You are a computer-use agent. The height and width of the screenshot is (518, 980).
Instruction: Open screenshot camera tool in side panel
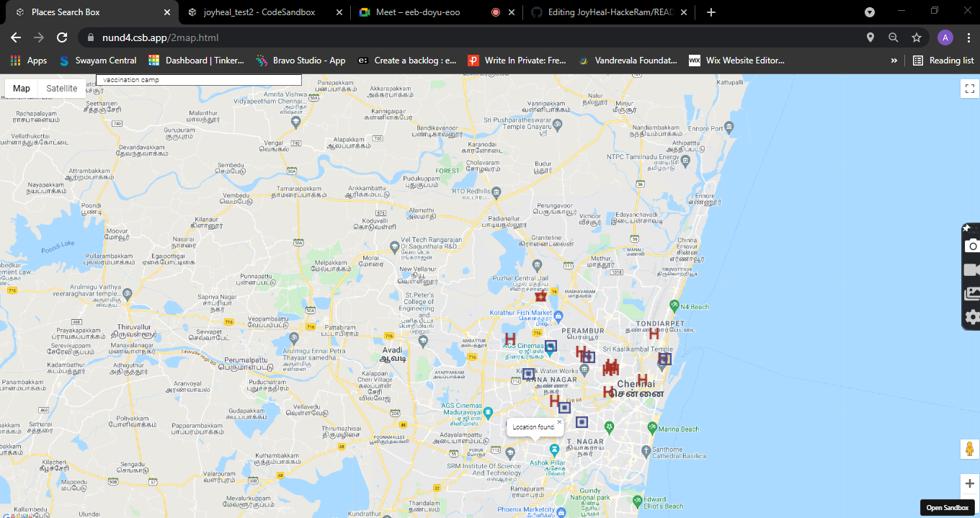(x=972, y=246)
